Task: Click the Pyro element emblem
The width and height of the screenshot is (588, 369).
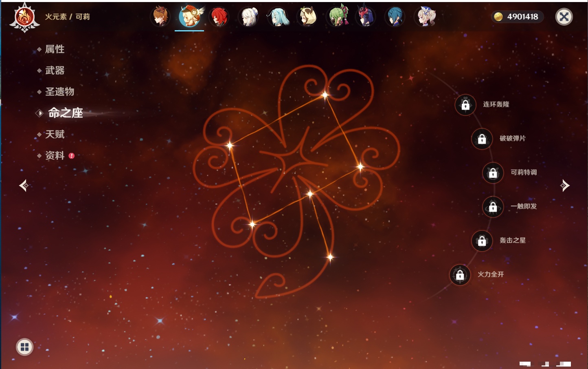Action: coord(24,17)
